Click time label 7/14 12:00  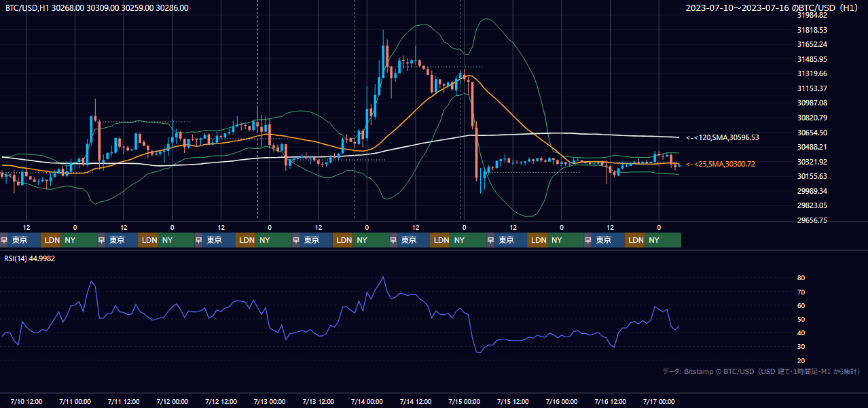[416, 401]
